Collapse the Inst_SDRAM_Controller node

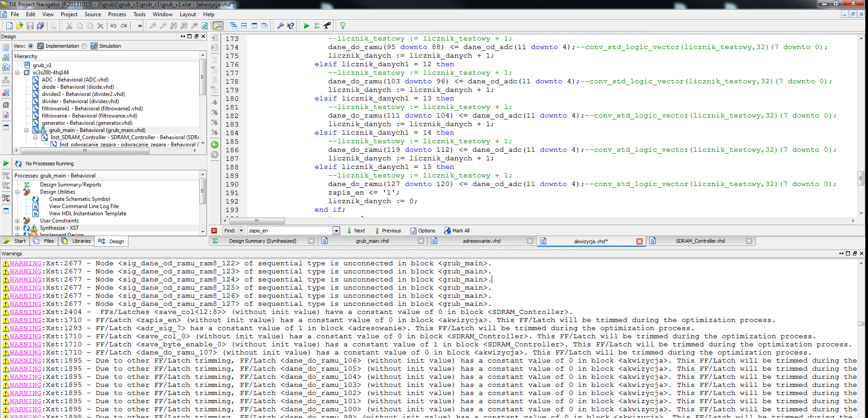click(36, 137)
